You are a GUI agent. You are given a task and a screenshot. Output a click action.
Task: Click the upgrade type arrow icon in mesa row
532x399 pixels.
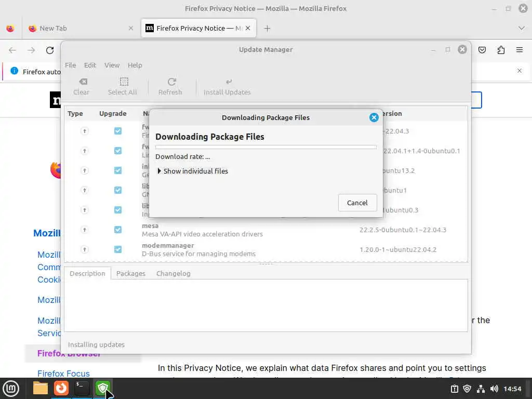(85, 230)
